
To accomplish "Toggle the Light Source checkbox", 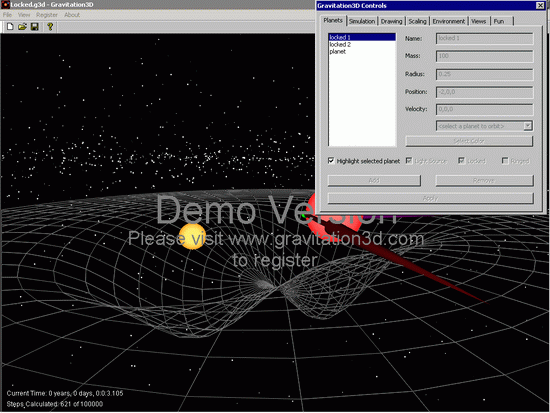I will coord(409,161).
